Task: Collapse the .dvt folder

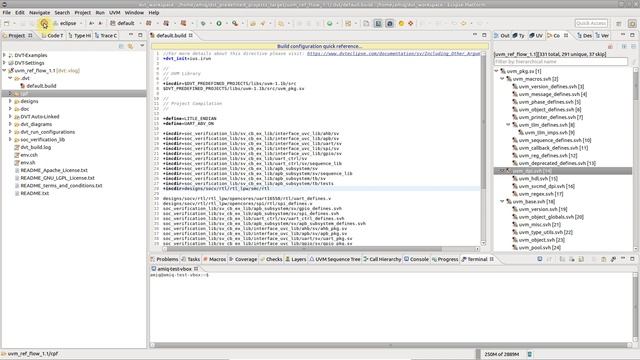Action: pyautogui.click(x=10, y=78)
